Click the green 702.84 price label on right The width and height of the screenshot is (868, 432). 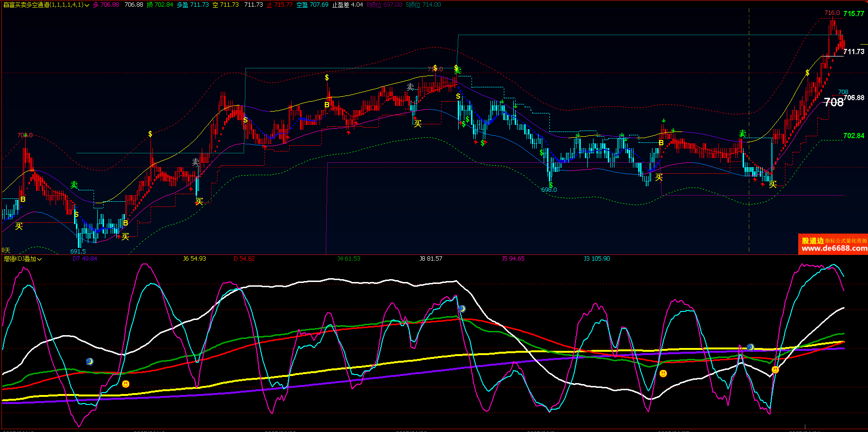[x=853, y=136]
